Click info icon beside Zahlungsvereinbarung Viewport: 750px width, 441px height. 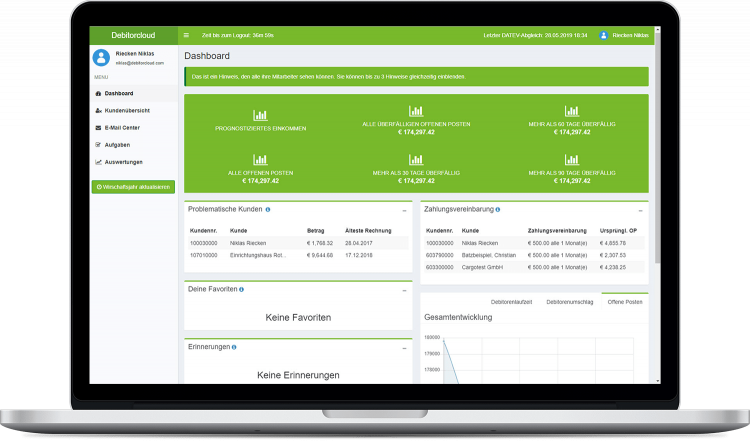point(498,210)
